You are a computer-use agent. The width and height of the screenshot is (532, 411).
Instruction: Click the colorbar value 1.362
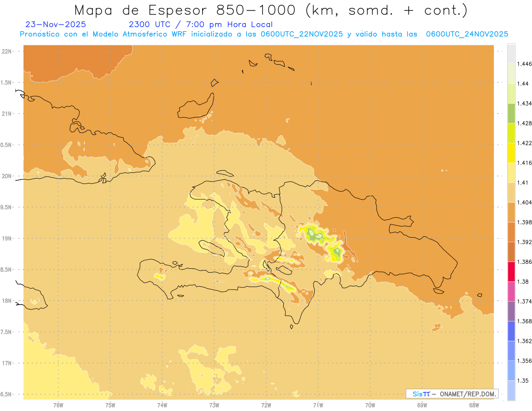pos(524,341)
